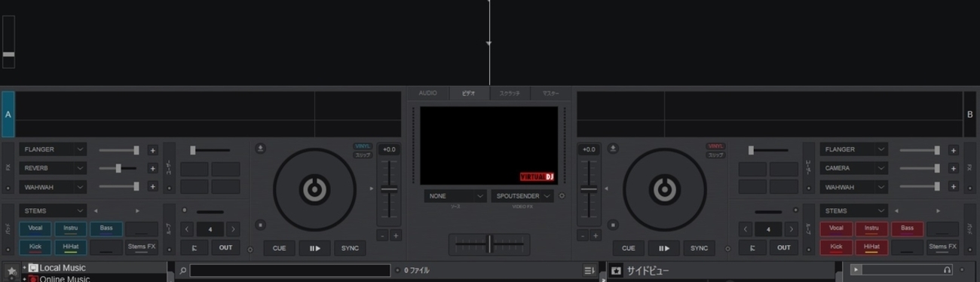
Task: Open the STEMS pad mode dropdown on deck B
Action: point(853,211)
